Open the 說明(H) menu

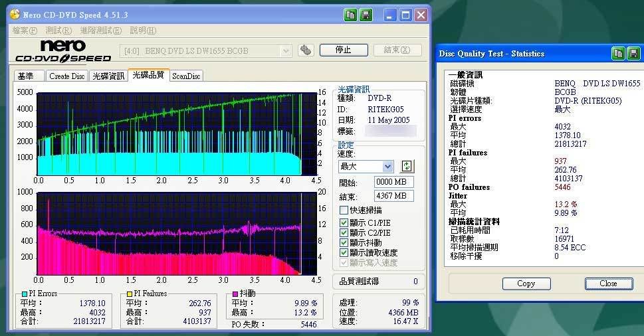[143, 31]
